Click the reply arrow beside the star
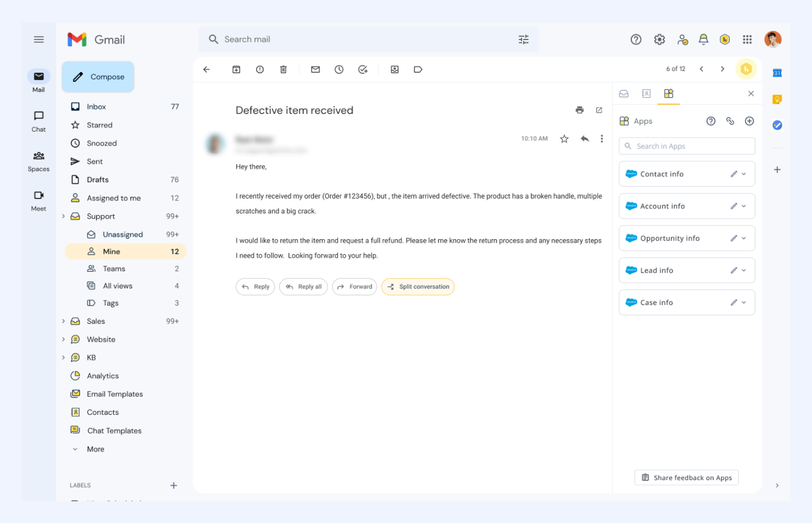 (x=584, y=138)
